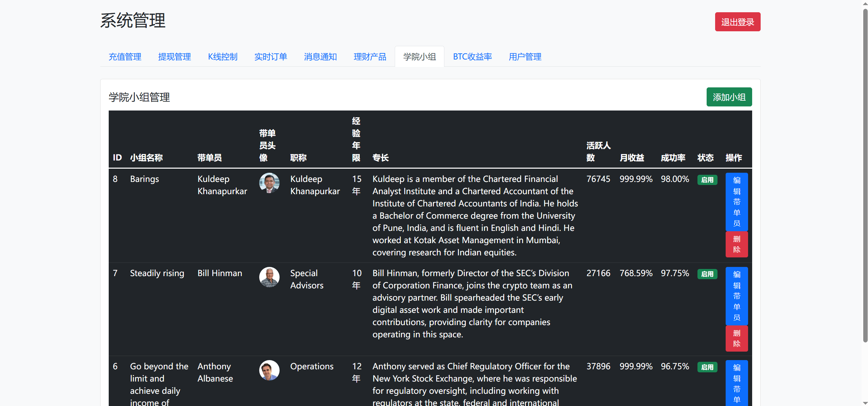The image size is (868, 406).
Task: Click Bill Hinman's avatar photo
Action: [269, 277]
